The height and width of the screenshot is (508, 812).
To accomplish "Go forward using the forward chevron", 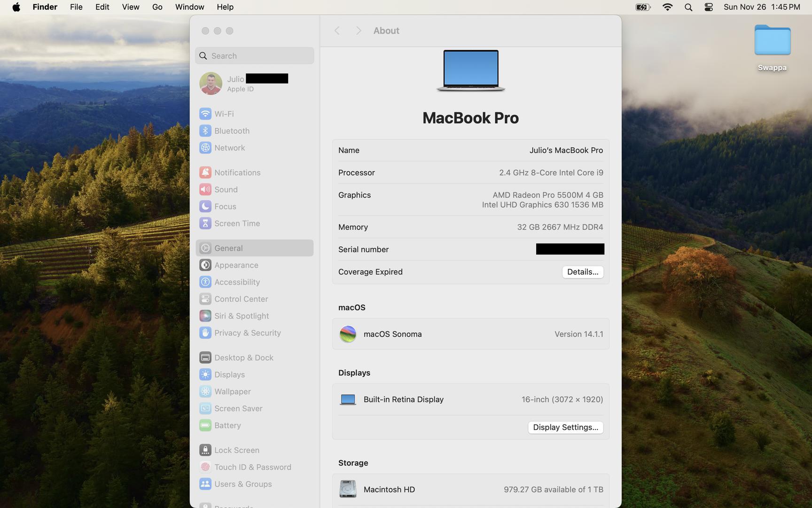I will [x=359, y=31].
